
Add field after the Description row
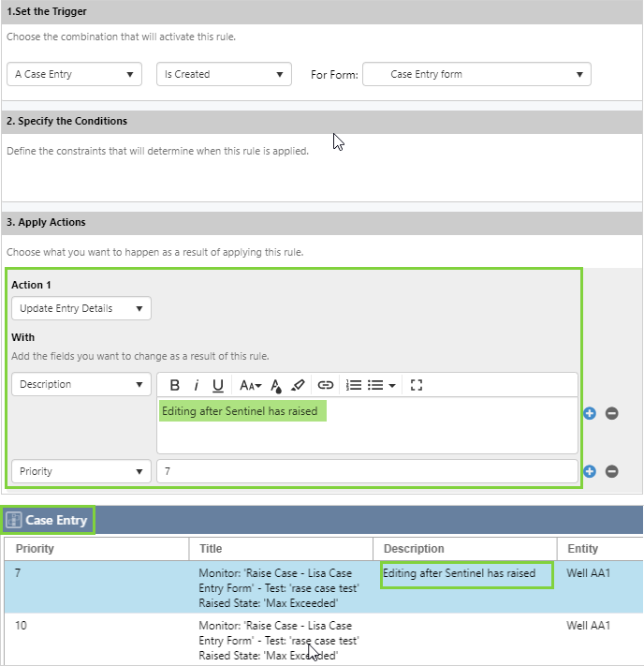[x=590, y=413]
